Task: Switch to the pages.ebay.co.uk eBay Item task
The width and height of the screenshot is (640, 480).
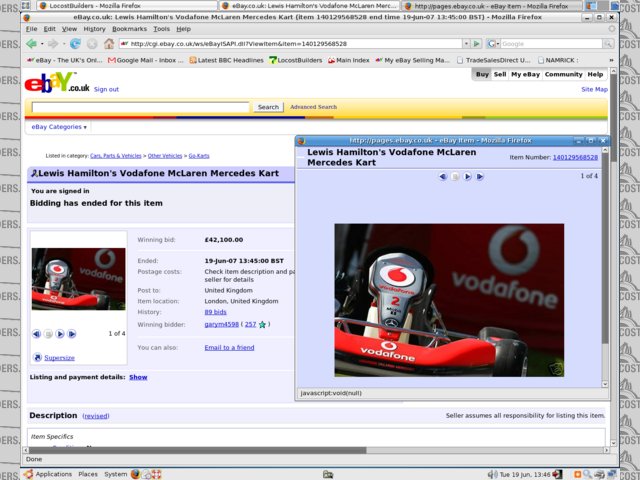Action: pyautogui.click(x=491, y=6)
